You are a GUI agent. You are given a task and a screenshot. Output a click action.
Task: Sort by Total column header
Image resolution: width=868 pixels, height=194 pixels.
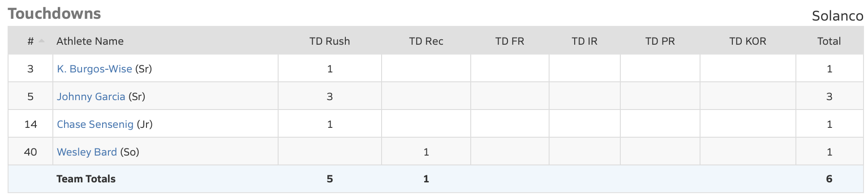829,41
